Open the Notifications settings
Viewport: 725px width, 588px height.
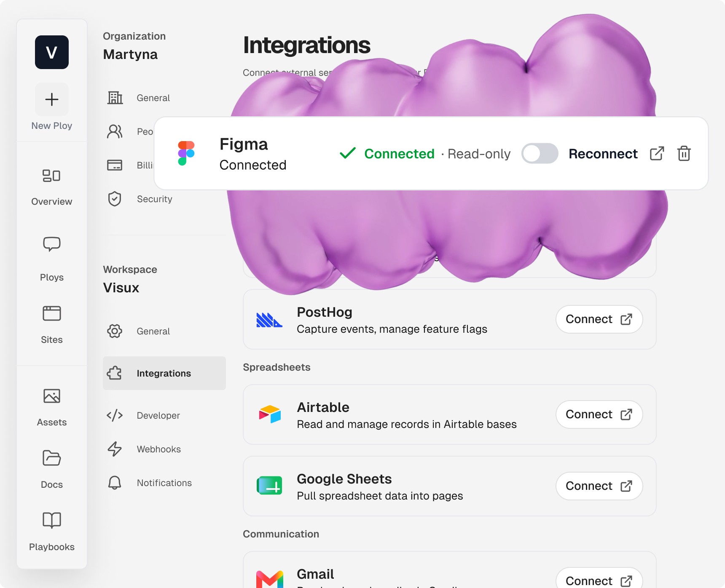click(x=164, y=483)
